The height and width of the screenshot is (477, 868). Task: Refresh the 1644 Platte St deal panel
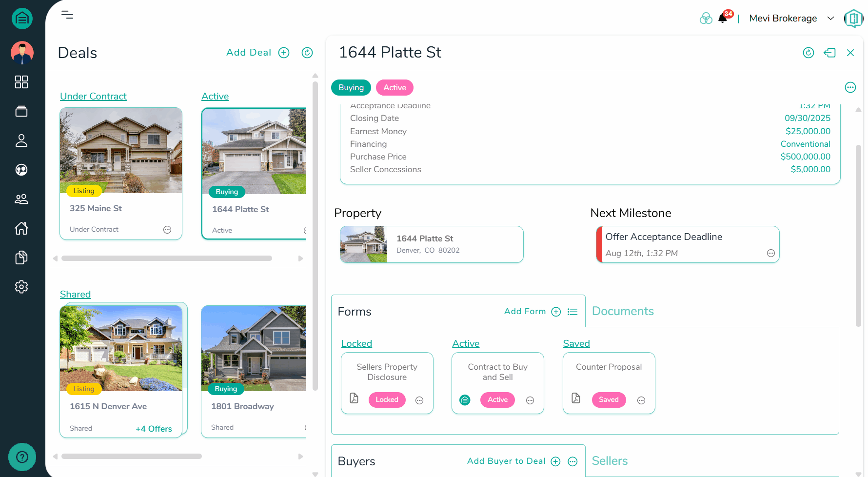click(x=809, y=53)
